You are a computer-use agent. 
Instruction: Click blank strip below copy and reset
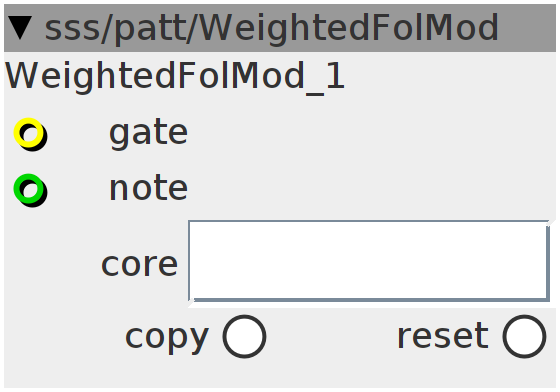[x=280, y=374]
